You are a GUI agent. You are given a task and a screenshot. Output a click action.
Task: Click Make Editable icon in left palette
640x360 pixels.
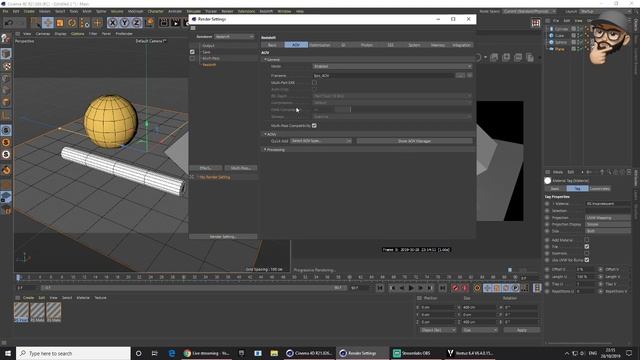pos(6,39)
